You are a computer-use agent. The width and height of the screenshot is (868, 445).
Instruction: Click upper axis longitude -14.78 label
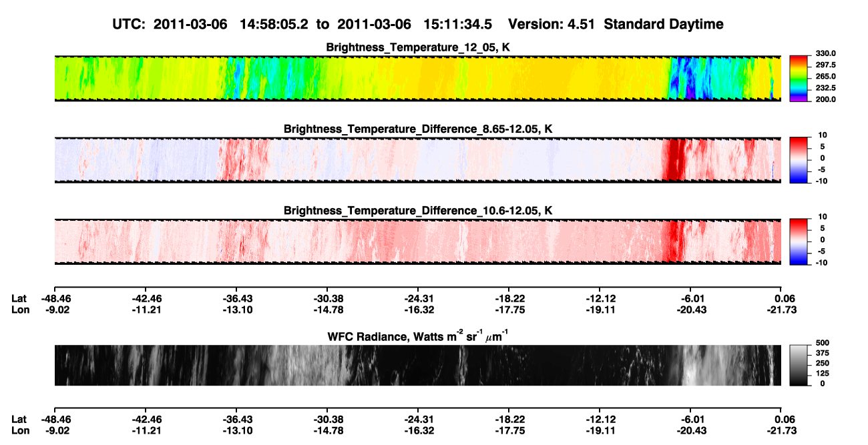[x=327, y=309]
